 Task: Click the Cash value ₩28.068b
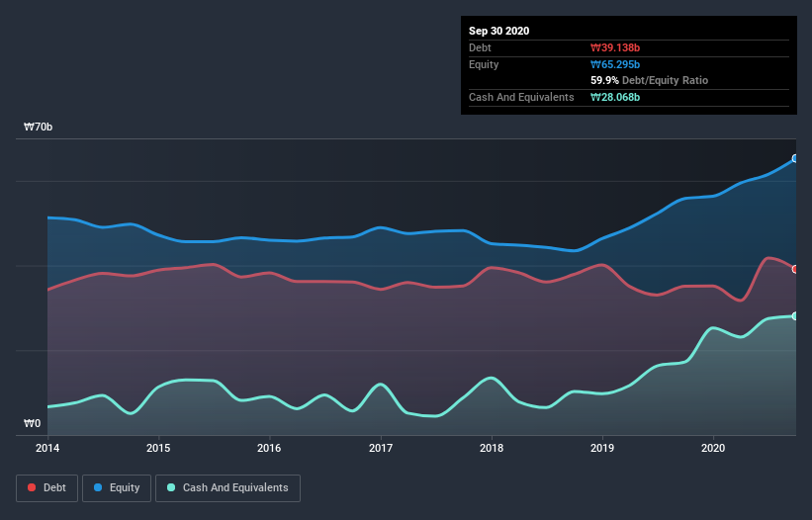coord(615,97)
